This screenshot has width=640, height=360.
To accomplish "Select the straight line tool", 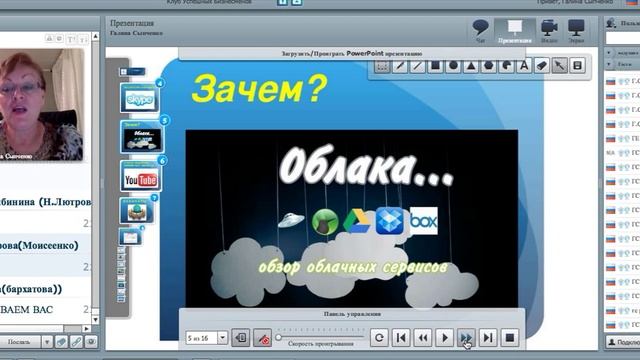I will point(418,66).
